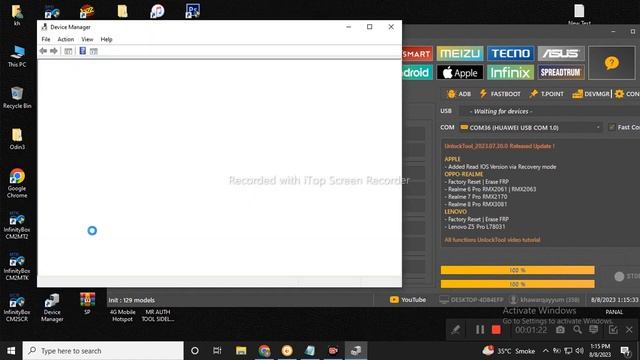This screenshot has height=360, width=640.
Task: Open File Explorer from the taskbar
Action: [241, 351]
